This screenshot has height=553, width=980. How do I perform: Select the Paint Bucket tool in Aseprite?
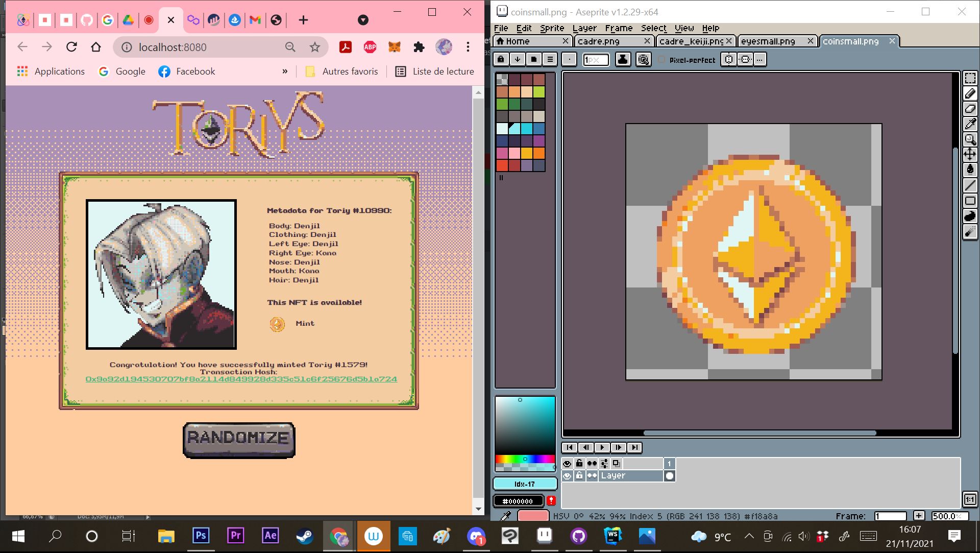click(x=970, y=170)
